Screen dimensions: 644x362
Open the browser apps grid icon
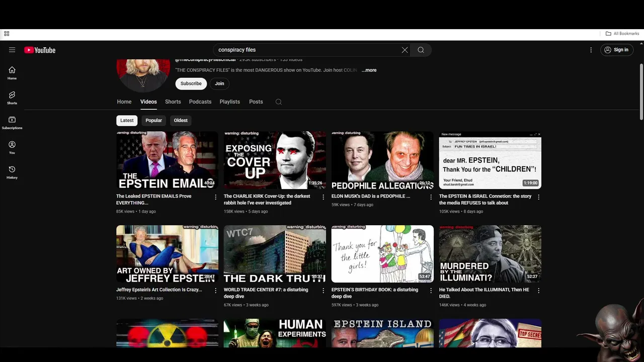[7, 34]
